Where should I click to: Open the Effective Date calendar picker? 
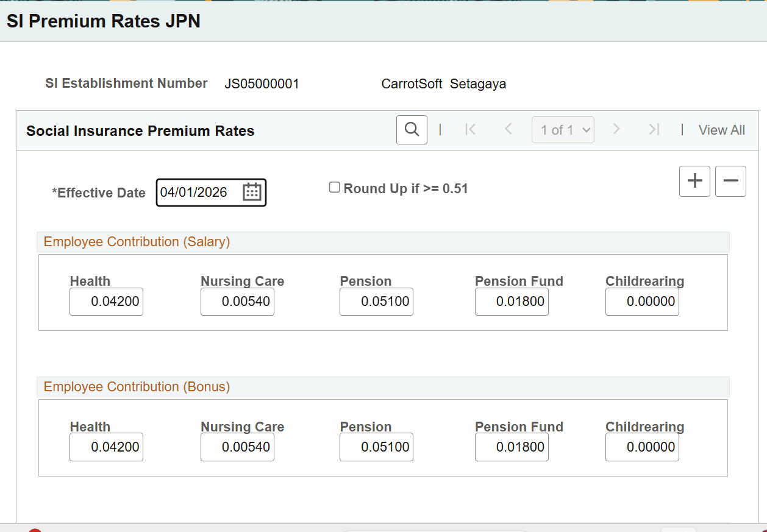pyautogui.click(x=252, y=192)
